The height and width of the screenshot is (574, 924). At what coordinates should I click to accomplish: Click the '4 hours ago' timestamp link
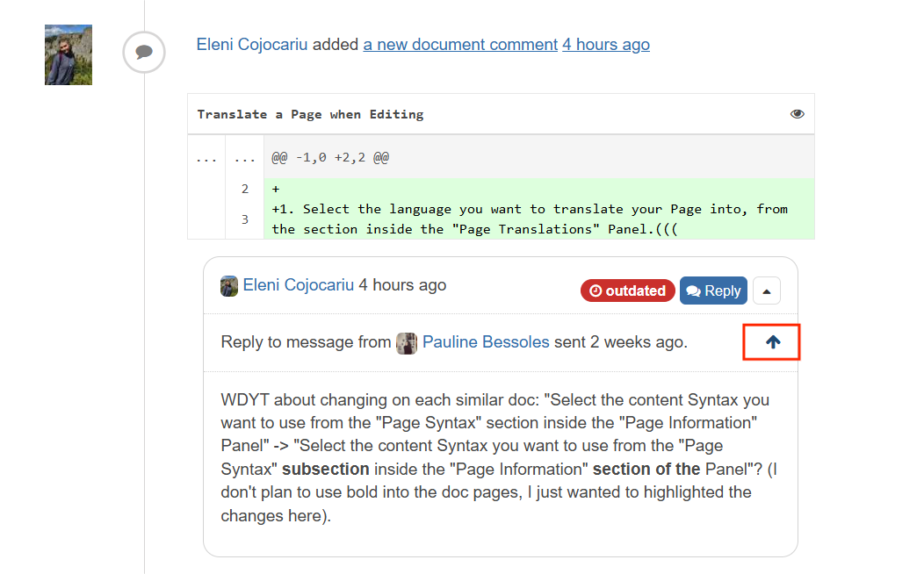point(606,45)
